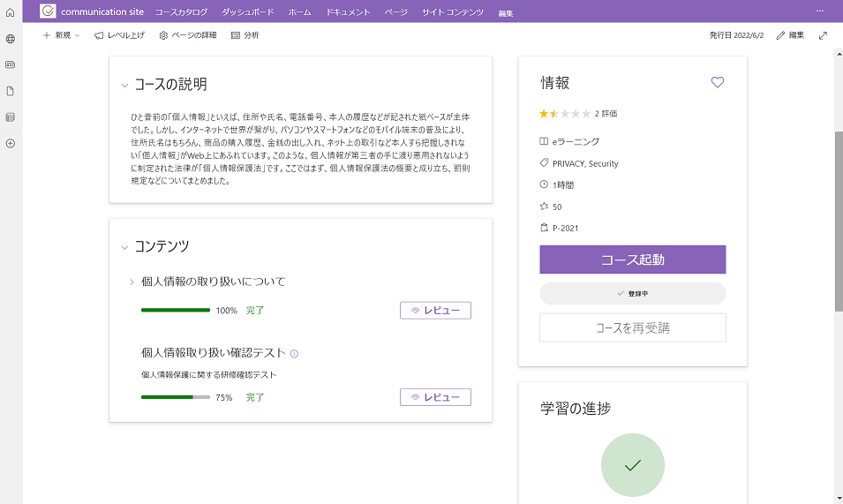This screenshot has height=504, width=843.
Task: Open the header ellipsis more options
Action: (819, 11)
